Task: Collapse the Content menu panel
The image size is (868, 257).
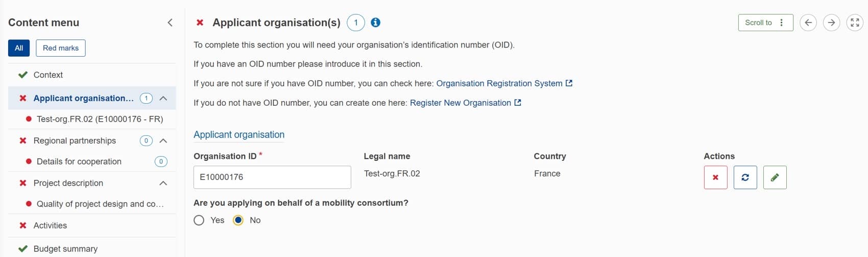Action: click(170, 22)
